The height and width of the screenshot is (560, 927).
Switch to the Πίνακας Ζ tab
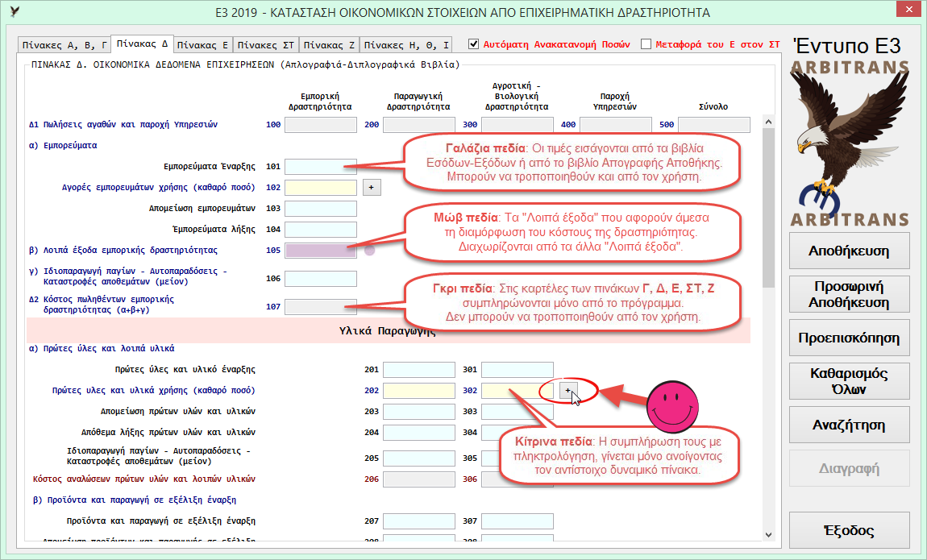point(329,45)
